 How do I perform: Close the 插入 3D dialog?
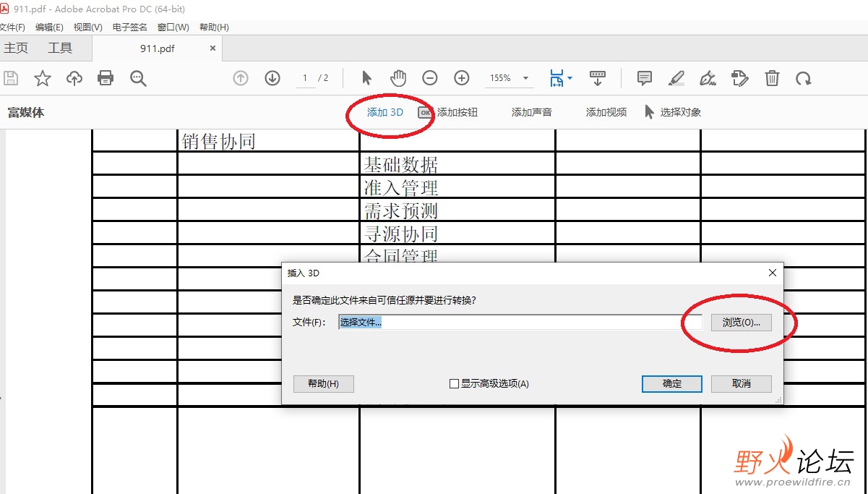[x=772, y=273]
